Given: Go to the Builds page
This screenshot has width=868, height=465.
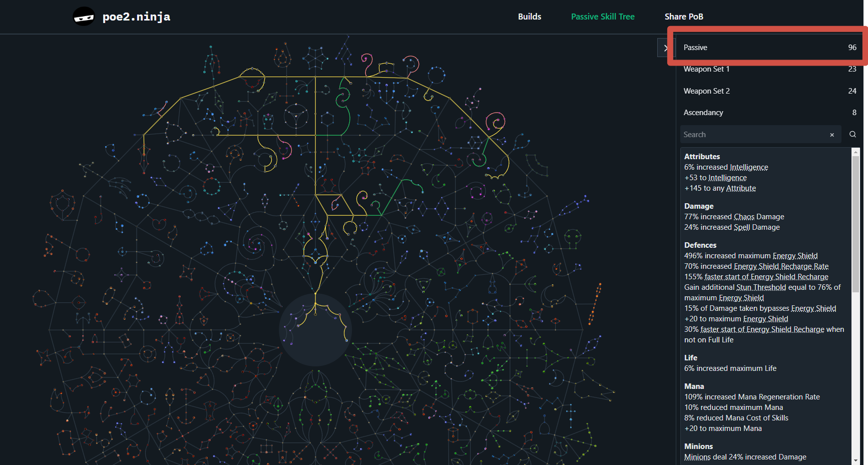Looking at the screenshot, I should tap(530, 17).
